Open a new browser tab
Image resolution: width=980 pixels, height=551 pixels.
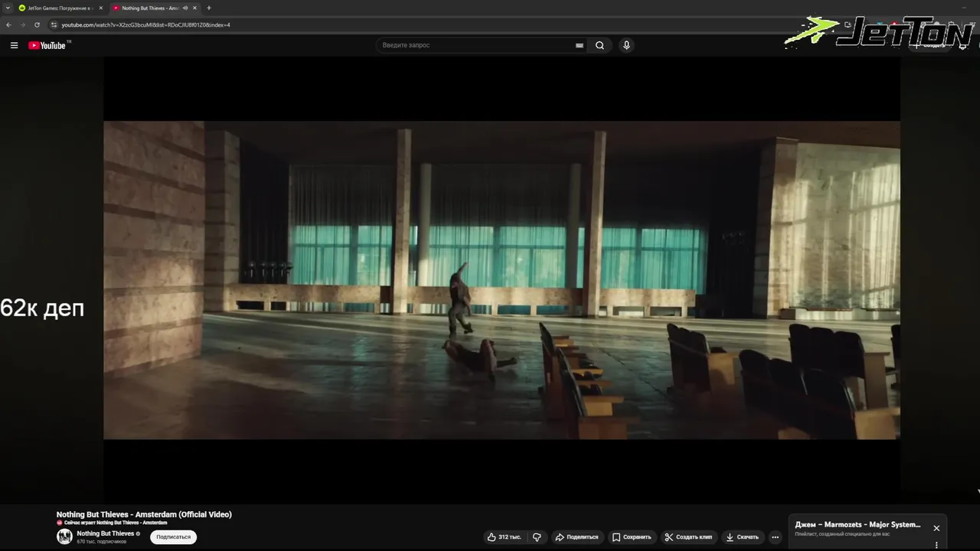click(209, 8)
